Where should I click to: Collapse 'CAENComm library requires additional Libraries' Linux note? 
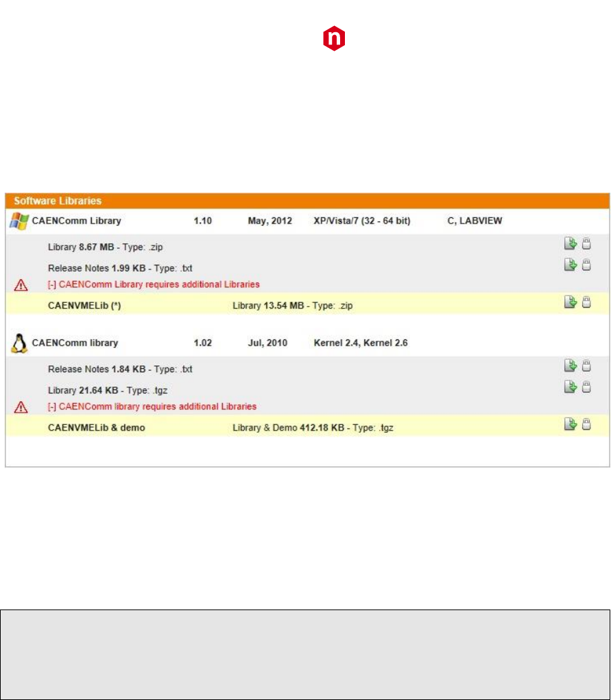click(152, 407)
